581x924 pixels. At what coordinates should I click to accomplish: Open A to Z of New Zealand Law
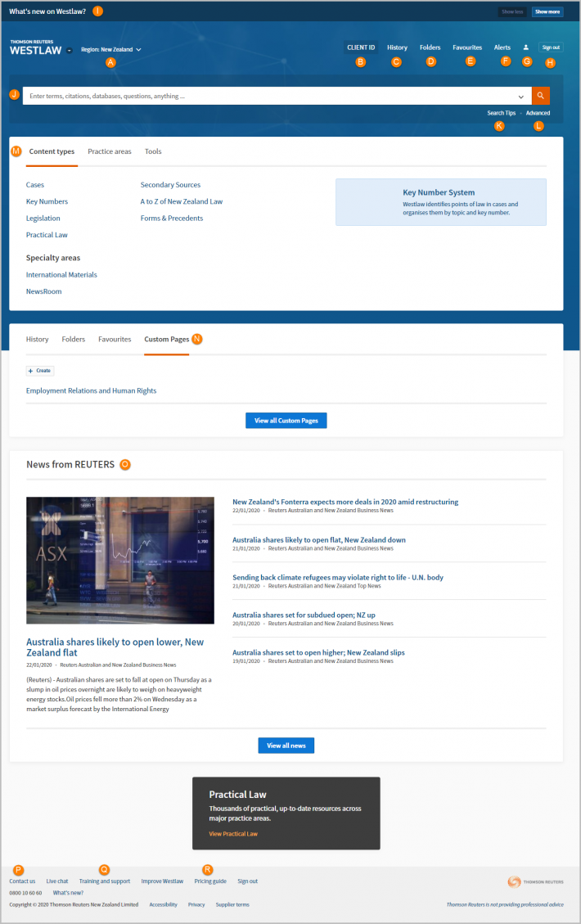pyautogui.click(x=182, y=201)
